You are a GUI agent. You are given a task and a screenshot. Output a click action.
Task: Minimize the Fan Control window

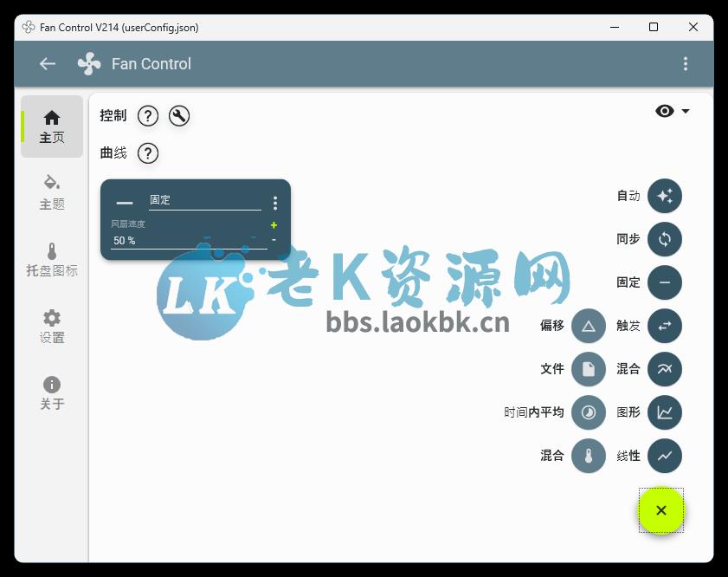point(615,28)
